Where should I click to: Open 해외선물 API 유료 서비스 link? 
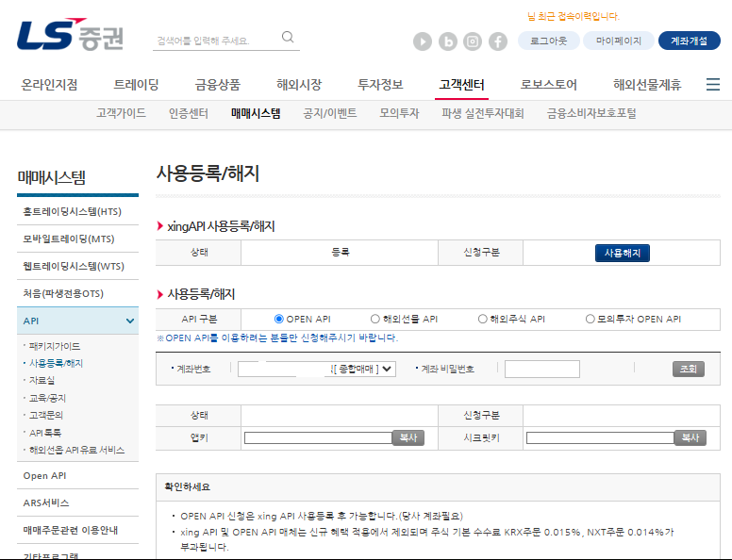77,450
